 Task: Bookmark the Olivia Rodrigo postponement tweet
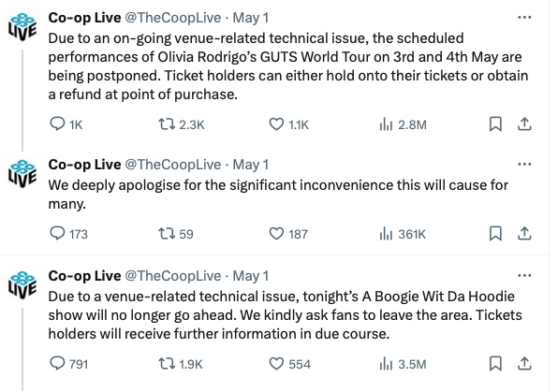(x=495, y=124)
